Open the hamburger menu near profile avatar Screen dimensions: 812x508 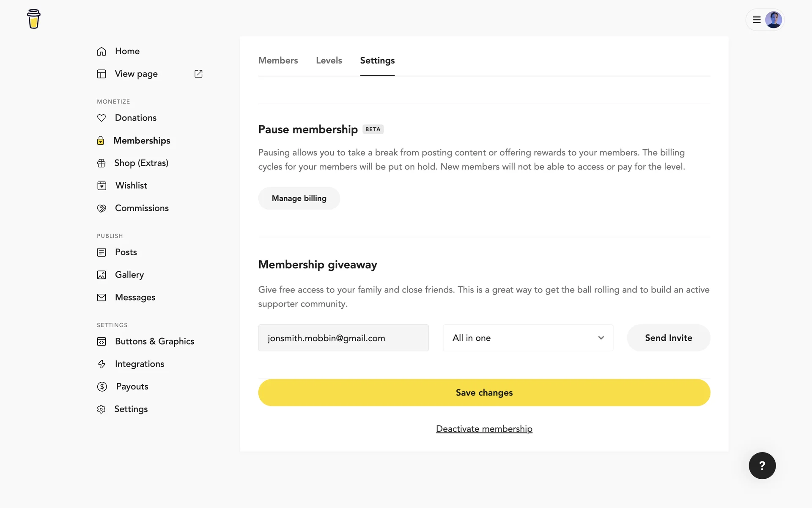coord(757,20)
